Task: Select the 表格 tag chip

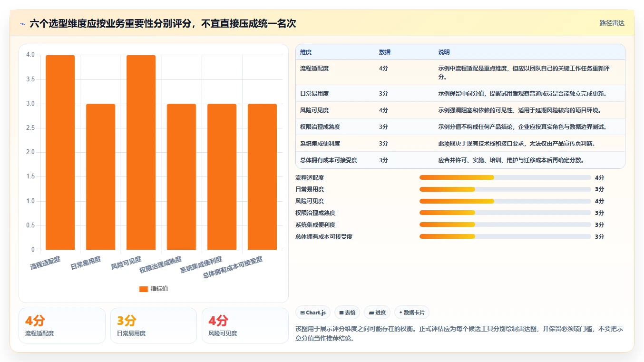Action: (347, 313)
